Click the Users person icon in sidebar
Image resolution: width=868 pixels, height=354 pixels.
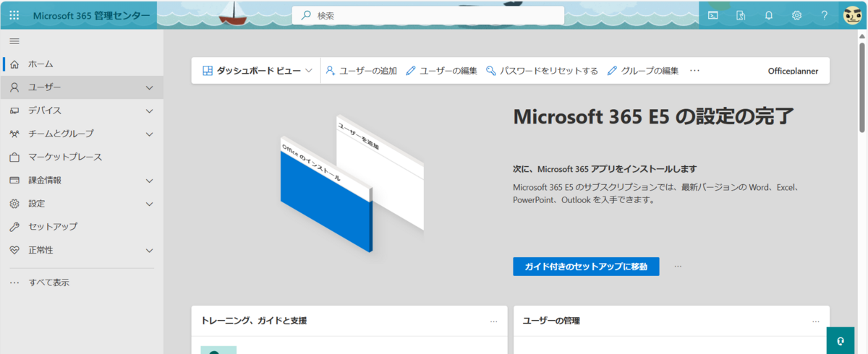(14, 87)
